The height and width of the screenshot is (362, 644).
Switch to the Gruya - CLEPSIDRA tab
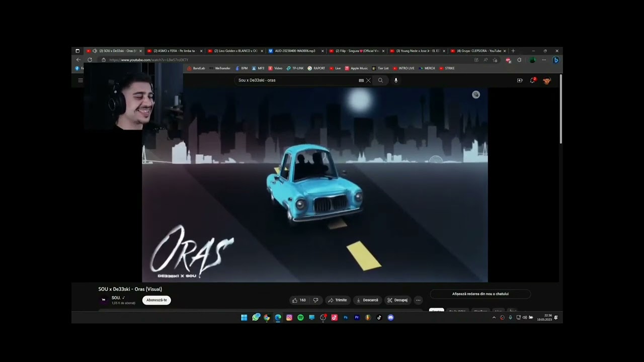pyautogui.click(x=478, y=51)
